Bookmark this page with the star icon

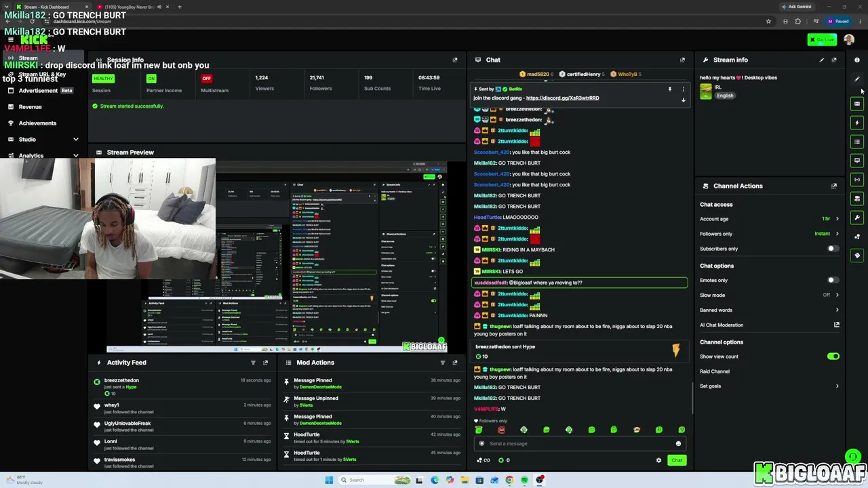pos(768,21)
